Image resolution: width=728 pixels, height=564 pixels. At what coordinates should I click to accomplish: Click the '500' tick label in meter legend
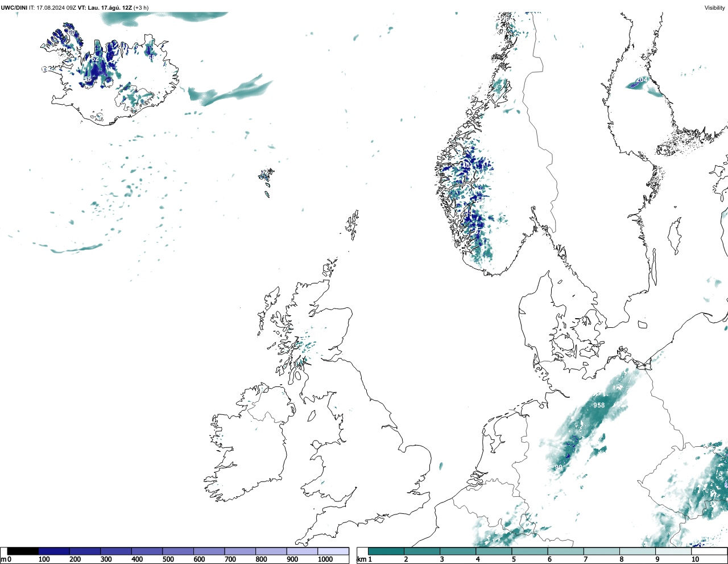pos(168,559)
